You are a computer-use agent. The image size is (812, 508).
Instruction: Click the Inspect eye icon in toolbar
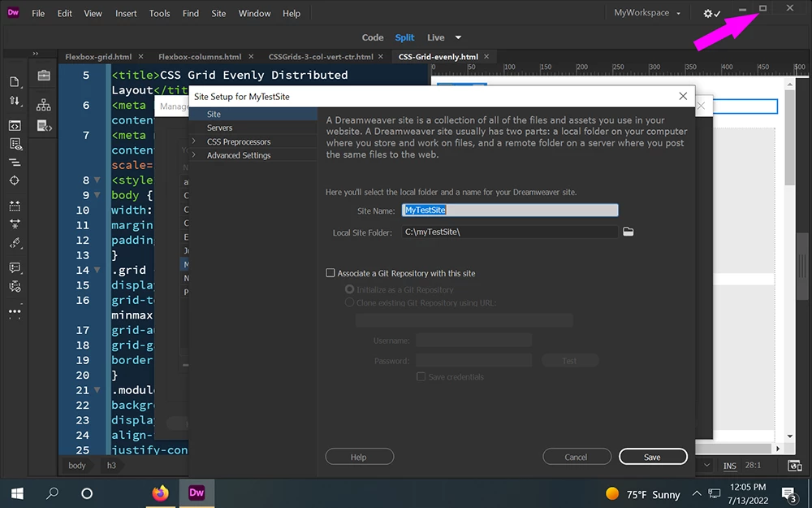pyautogui.click(x=15, y=144)
